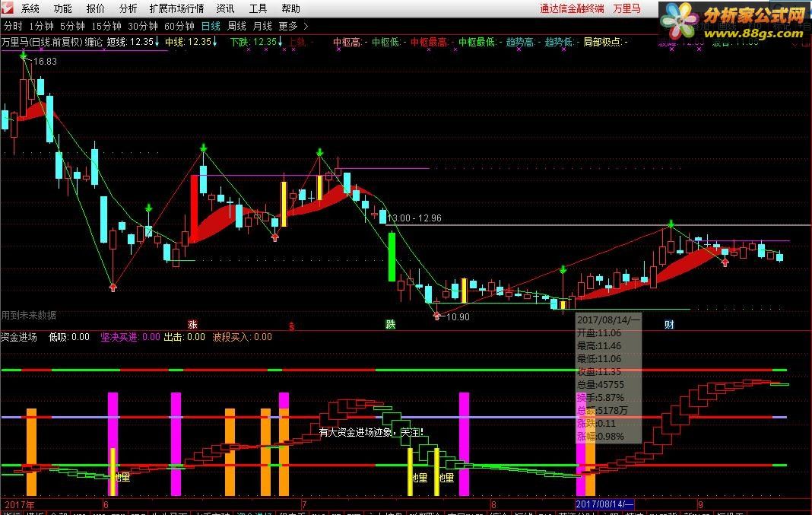
Task: Open the 系统 menu
Action: tap(30, 8)
